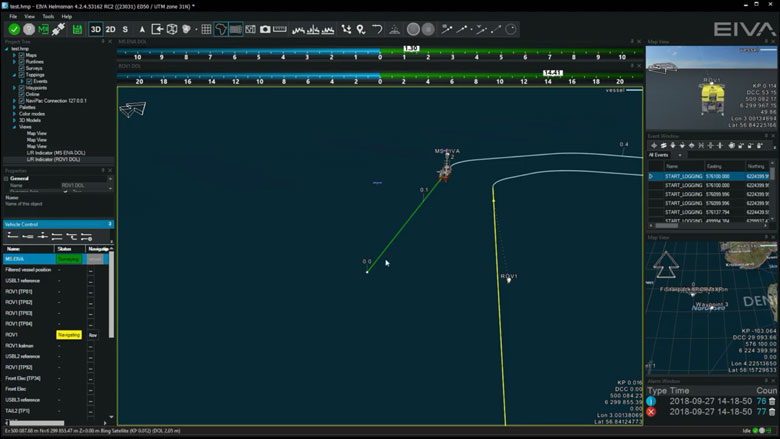Expand the Palettes tree node
Image resolution: width=780 pixels, height=439 pixels.
[14, 107]
